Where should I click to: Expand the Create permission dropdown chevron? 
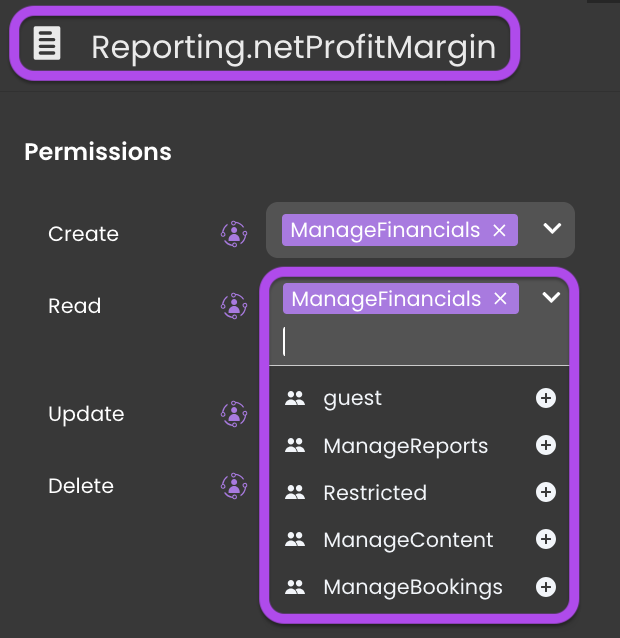coord(552,228)
